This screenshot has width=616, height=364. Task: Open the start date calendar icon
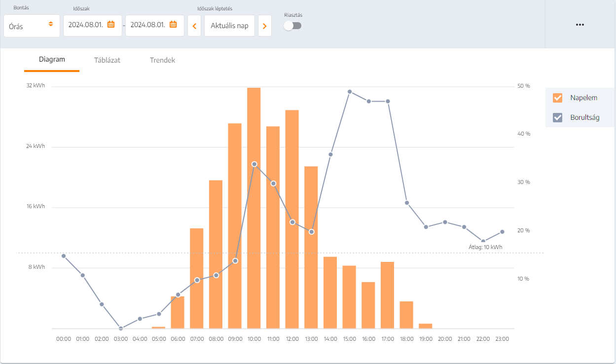(111, 25)
